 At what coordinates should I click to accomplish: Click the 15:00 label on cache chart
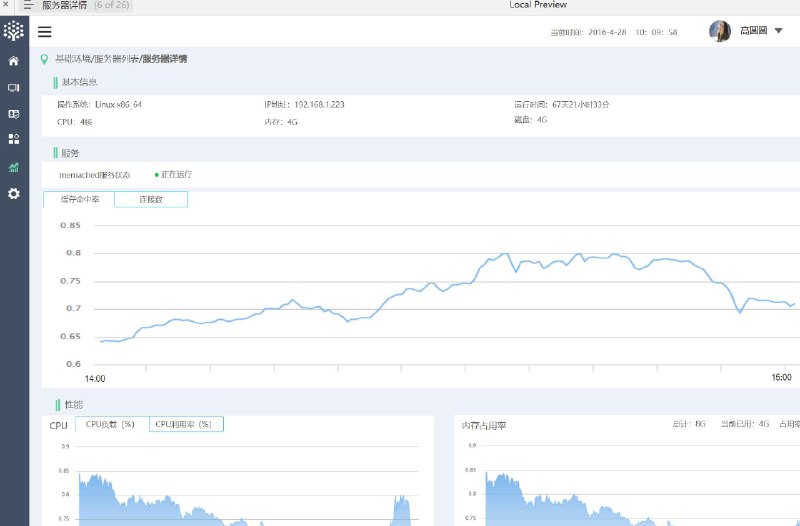coord(781,378)
